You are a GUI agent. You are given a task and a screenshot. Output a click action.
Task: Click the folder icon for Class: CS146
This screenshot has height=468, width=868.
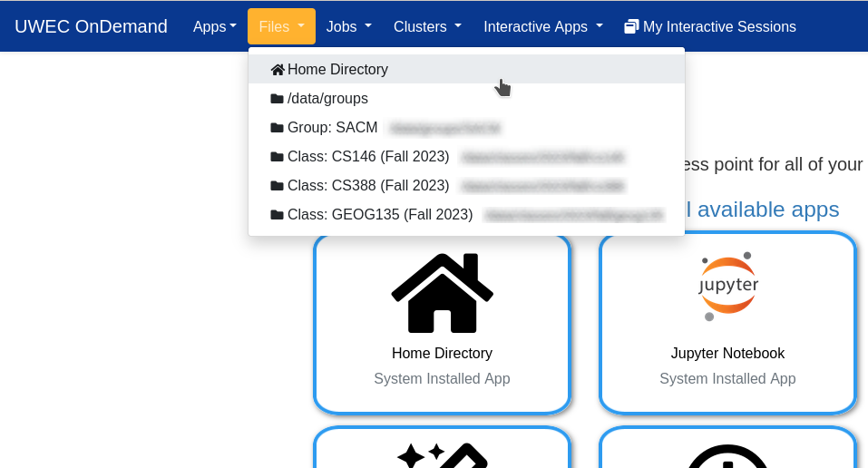[278, 157]
